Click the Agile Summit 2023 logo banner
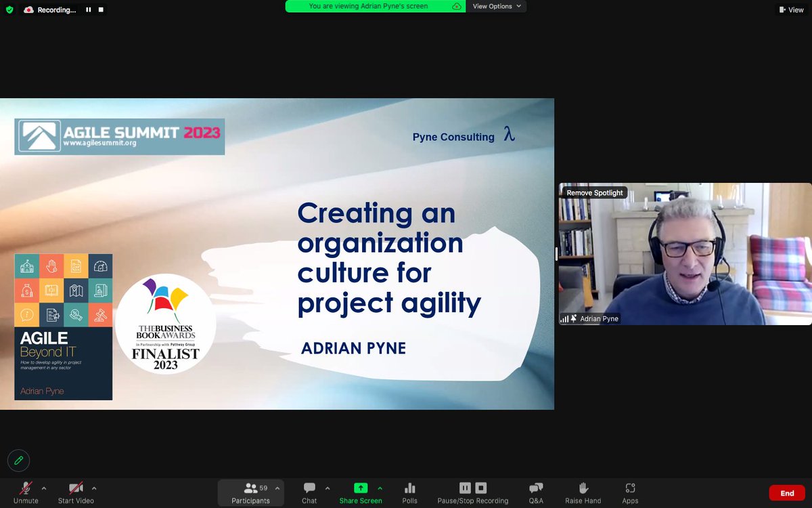This screenshot has height=508, width=812. (x=120, y=137)
